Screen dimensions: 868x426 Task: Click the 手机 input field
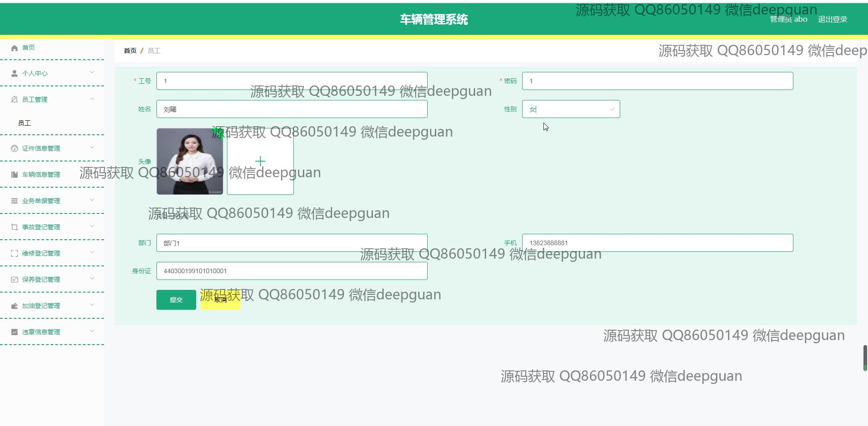[x=658, y=243]
